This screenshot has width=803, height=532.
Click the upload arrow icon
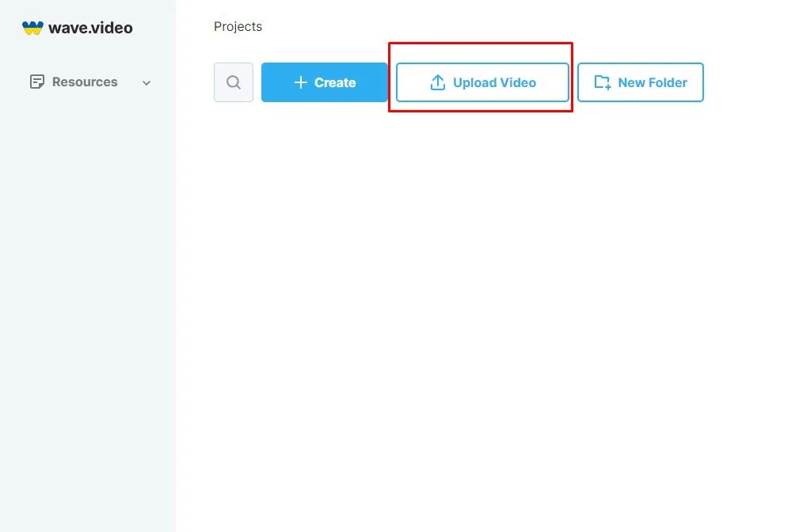pos(437,82)
